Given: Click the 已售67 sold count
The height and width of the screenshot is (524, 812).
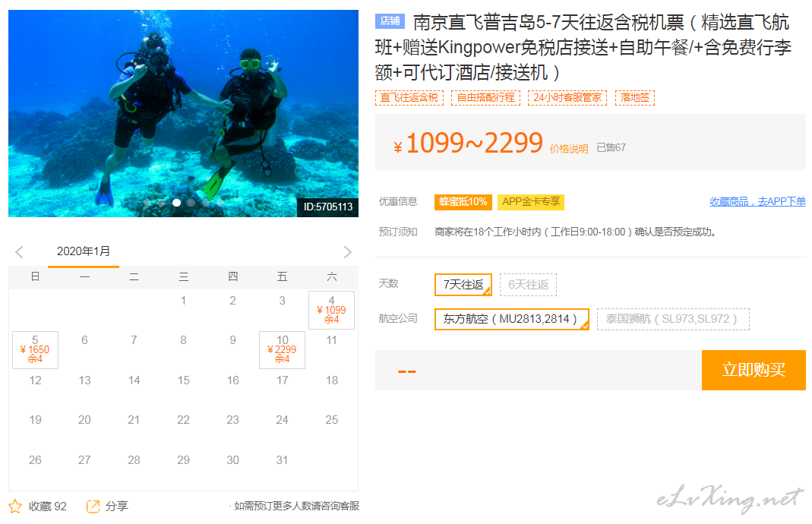Looking at the screenshot, I should (611, 148).
